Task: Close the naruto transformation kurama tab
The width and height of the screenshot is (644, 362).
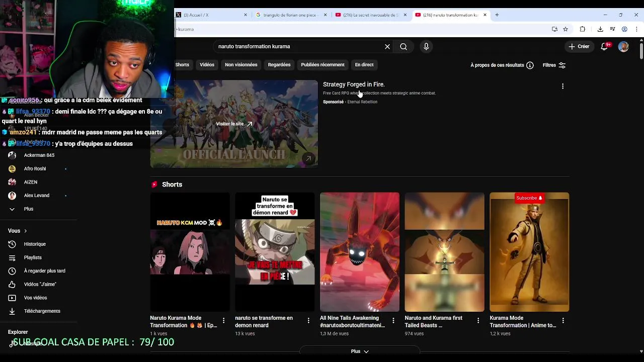Action: click(x=485, y=15)
